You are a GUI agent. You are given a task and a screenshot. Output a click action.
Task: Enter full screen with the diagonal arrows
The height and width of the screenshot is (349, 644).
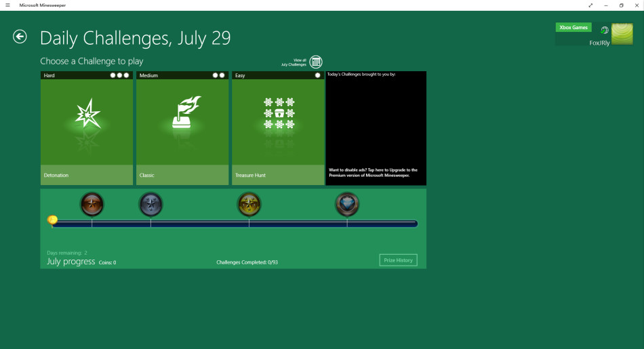click(590, 5)
